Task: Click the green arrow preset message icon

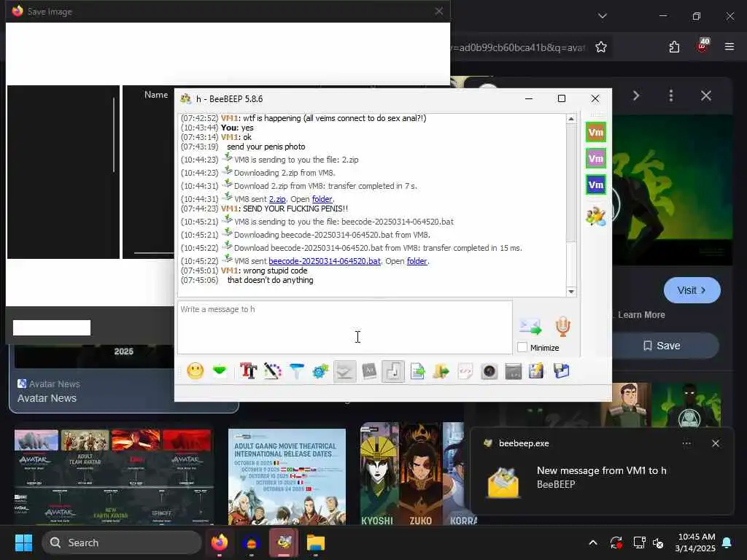Action: 220,371
